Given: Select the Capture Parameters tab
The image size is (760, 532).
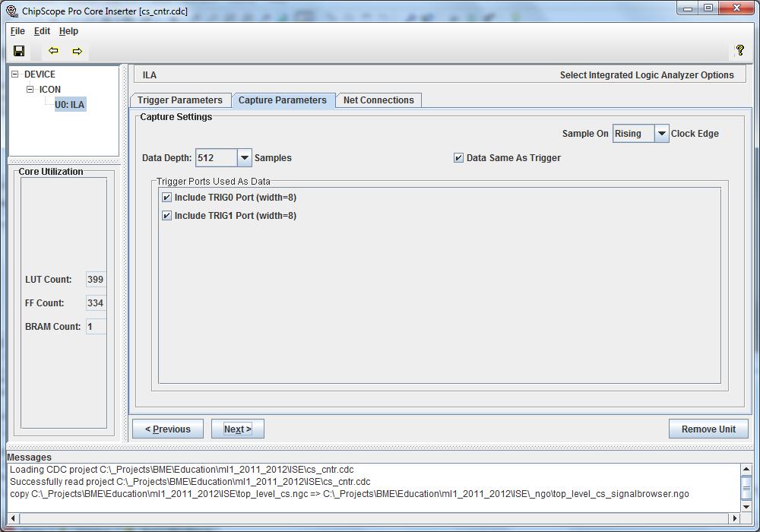Looking at the screenshot, I should [x=283, y=100].
